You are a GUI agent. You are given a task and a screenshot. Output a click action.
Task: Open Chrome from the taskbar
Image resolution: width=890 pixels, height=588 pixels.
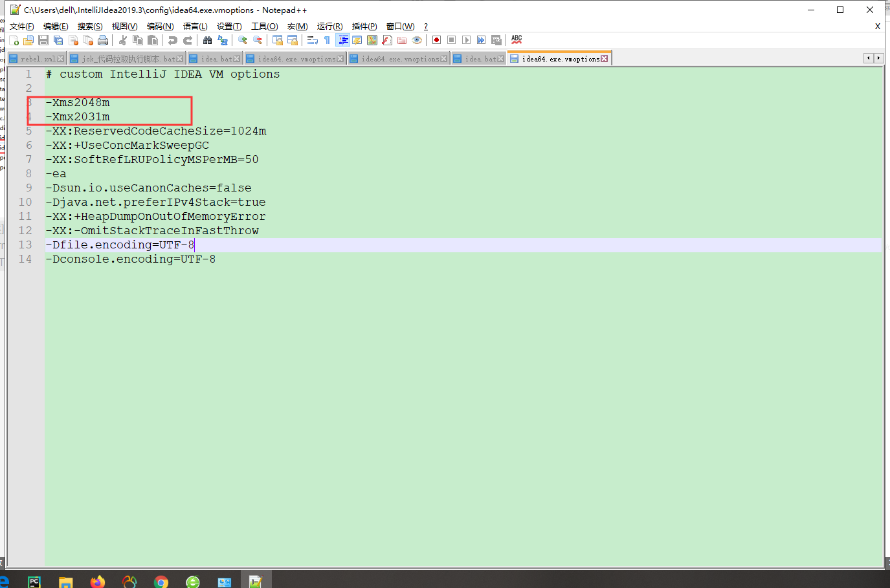click(161, 580)
